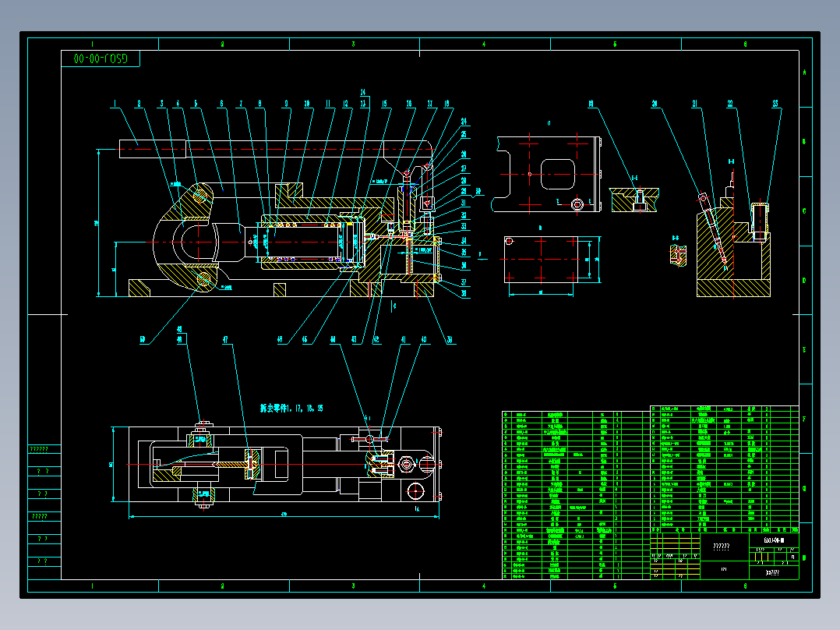Click part callout number 4
Image resolution: width=840 pixels, height=630 pixels.
pos(178,104)
